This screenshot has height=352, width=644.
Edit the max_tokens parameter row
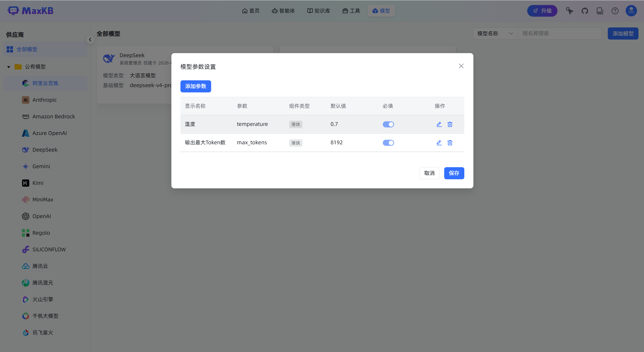[x=439, y=143]
